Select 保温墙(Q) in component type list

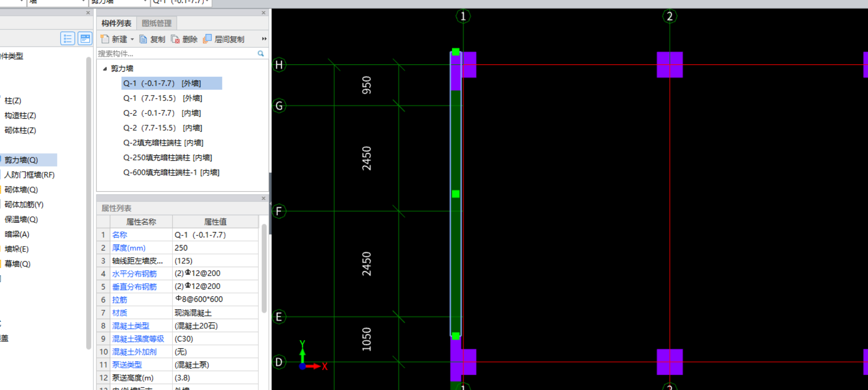coord(21,219)
